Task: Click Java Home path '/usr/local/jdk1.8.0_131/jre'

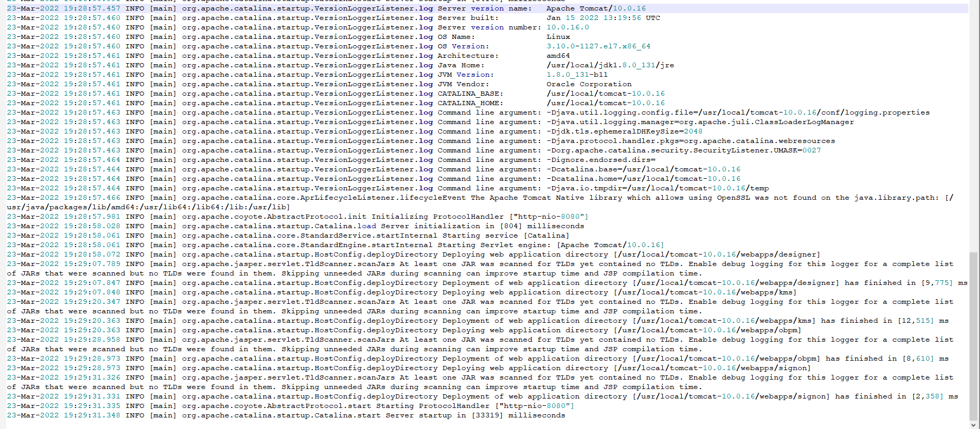Action: pyautogui.click(x=610, y=65)
